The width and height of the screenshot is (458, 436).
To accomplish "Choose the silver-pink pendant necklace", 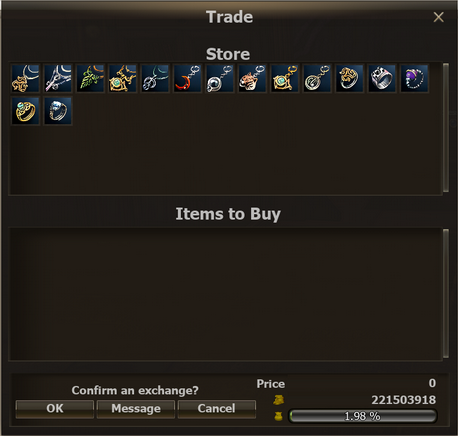I will click(58, 79).
